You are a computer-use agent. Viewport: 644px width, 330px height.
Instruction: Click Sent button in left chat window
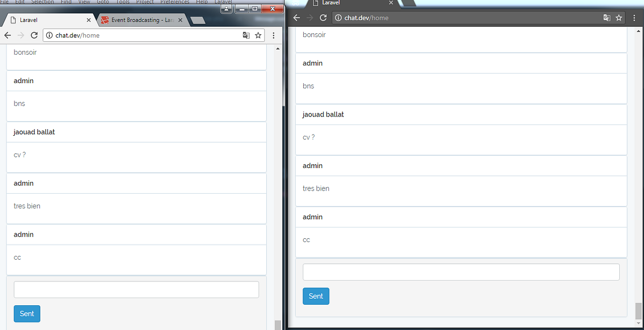(x=27, y=314)
